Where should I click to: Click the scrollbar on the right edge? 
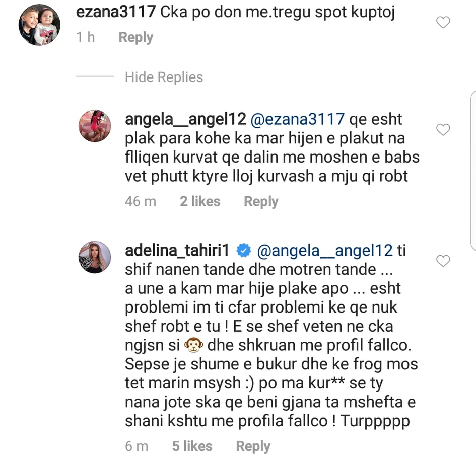click(x=473, y=171)
